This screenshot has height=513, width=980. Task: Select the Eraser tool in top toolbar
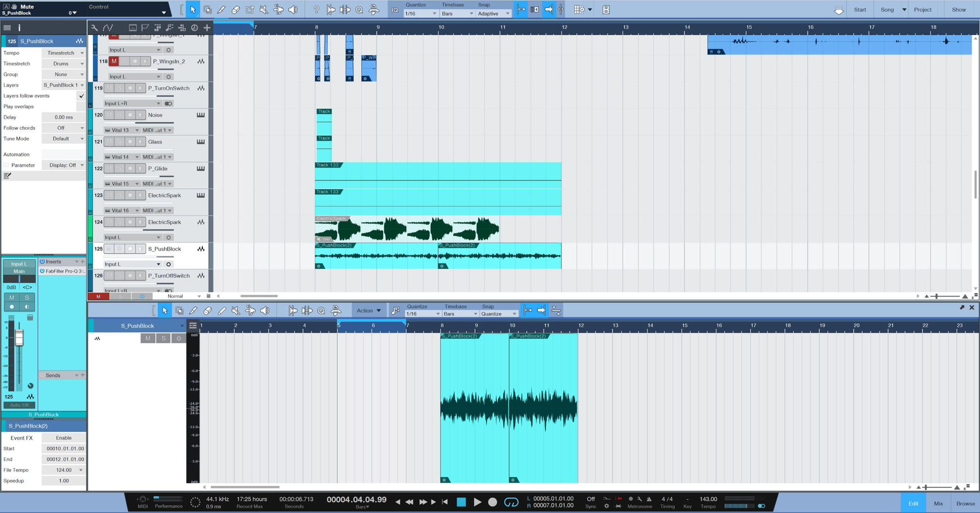tap(236, 10)
